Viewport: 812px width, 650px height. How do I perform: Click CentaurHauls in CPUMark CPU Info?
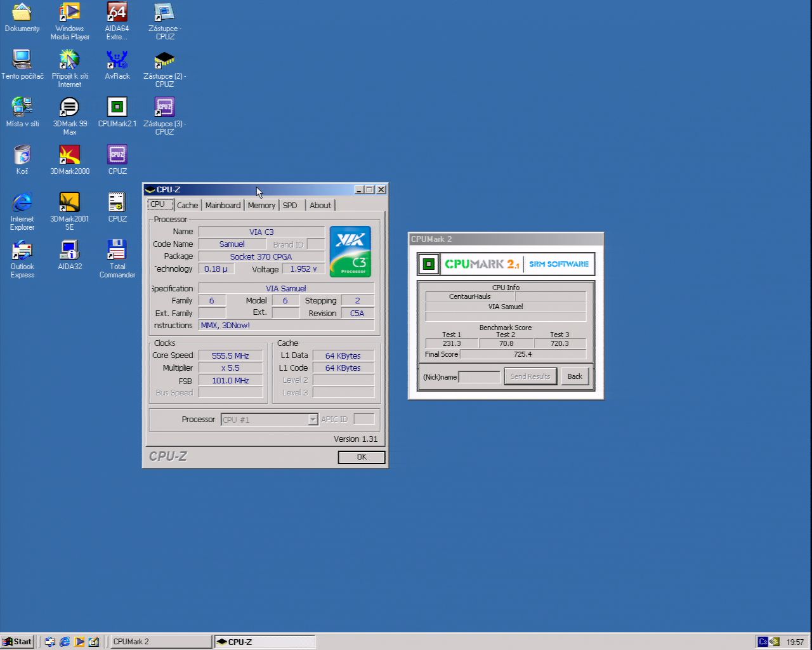click(x=470, y=296)
